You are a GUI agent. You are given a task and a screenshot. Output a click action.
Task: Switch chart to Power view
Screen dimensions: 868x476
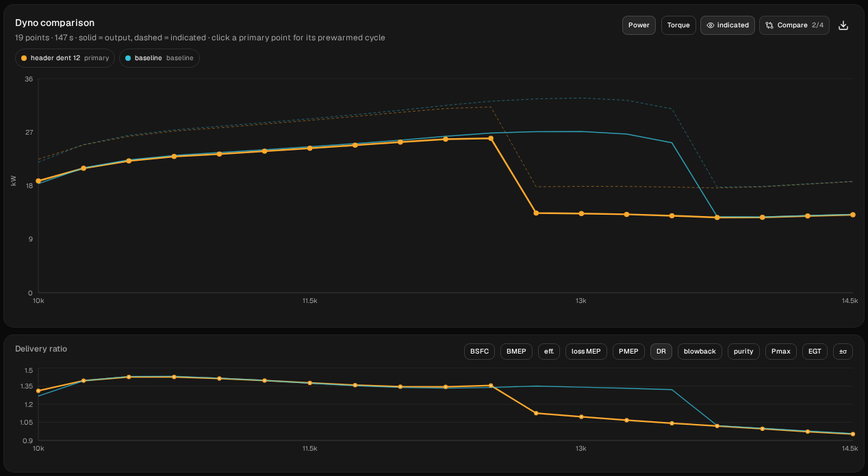639,25
